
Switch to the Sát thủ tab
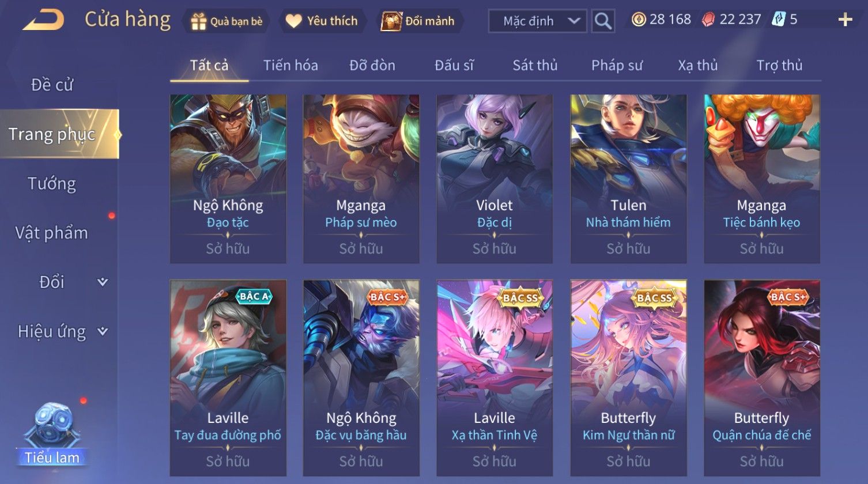535,65
